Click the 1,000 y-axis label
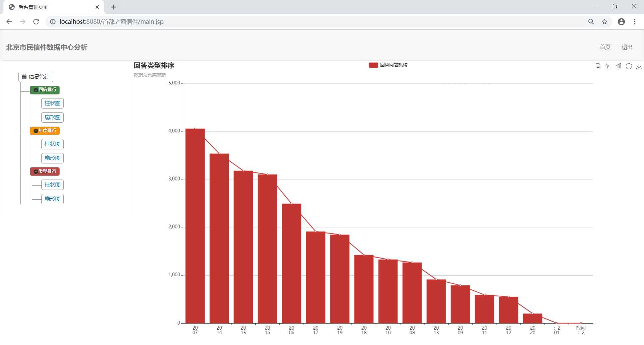This screenshot has height=345, width=644. pos(174,275)
